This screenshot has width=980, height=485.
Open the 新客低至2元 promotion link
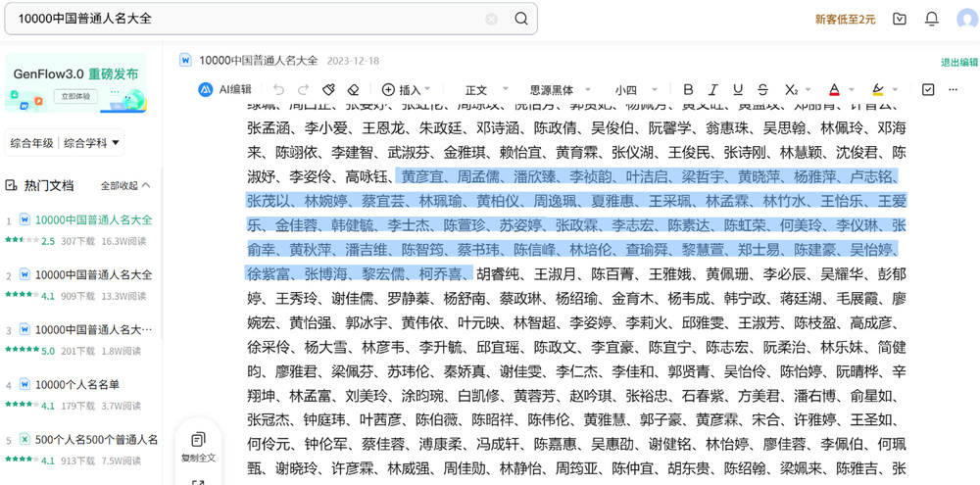point(845,20)
